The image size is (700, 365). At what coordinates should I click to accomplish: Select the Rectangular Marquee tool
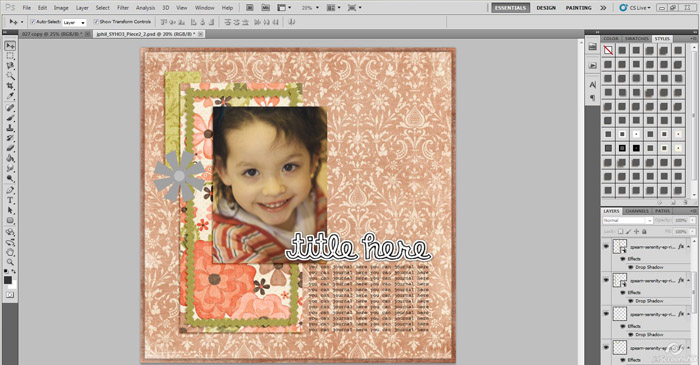(x=10, y=56)
